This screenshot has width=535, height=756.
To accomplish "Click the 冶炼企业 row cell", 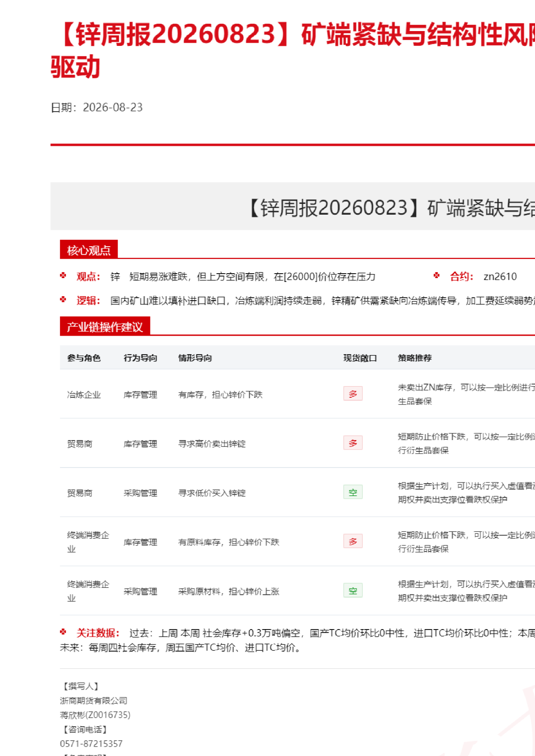I will [84, 395].
